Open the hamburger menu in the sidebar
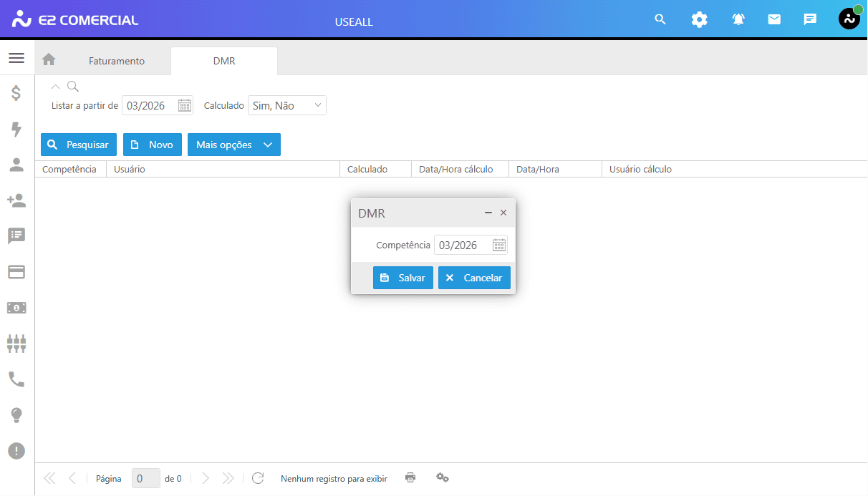This screenshot has width=868, height=496. point(16,58)
